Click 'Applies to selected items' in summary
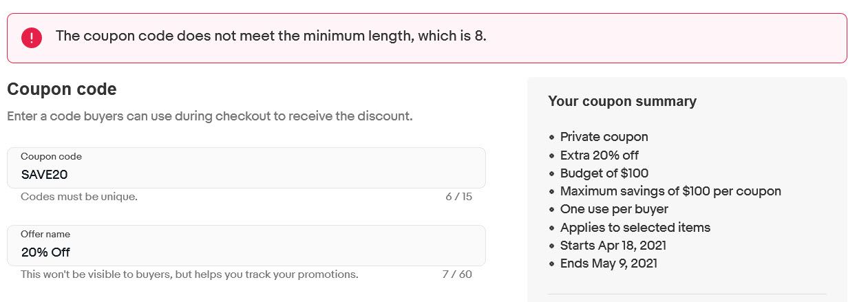 tap(635, 227)
